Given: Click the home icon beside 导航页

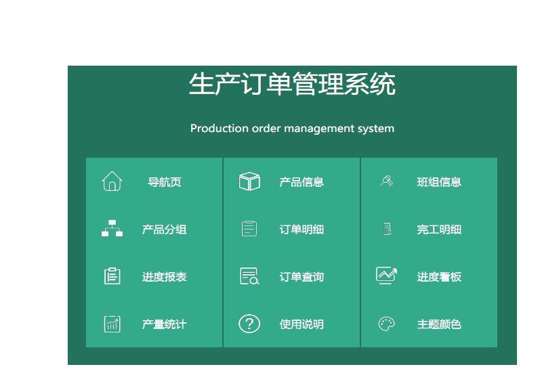Looking at the screenshot, I should [x=112, y=181].
